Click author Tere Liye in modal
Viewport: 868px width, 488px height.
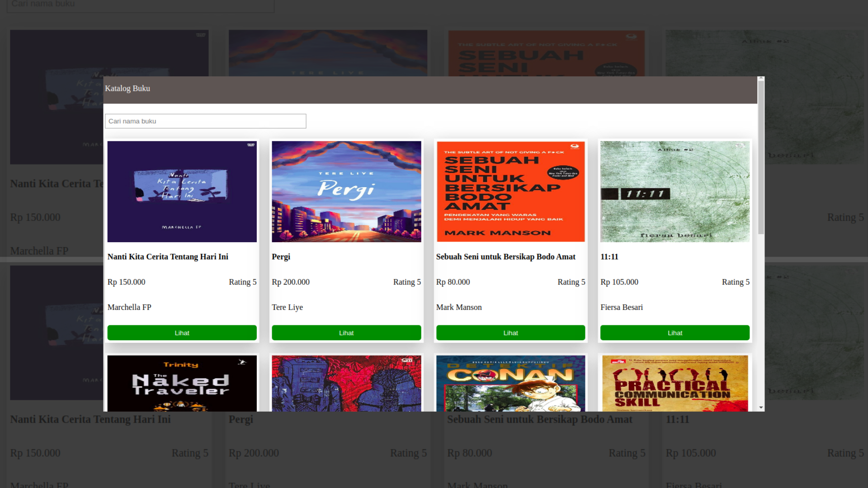pyautogui.click(x=287, y=307)
